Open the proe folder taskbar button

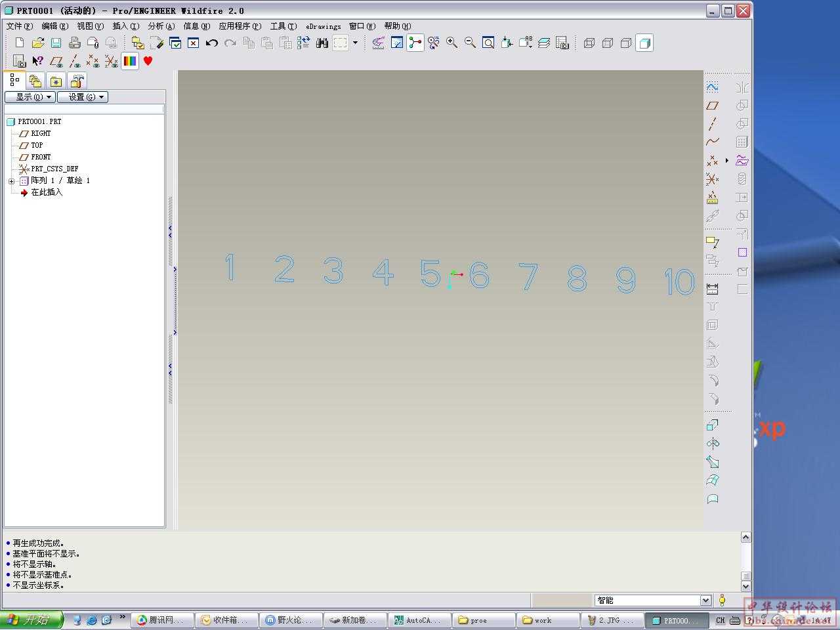(484, 620)
